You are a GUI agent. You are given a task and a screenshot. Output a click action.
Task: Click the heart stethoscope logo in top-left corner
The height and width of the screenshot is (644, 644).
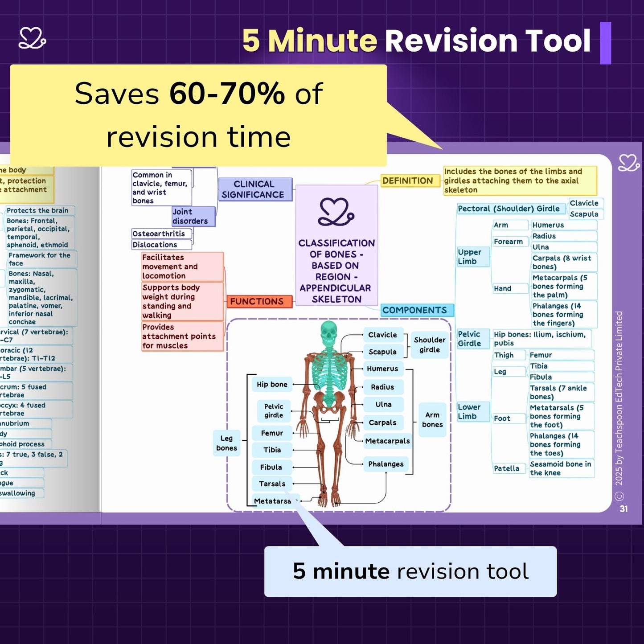pos(32,38)
